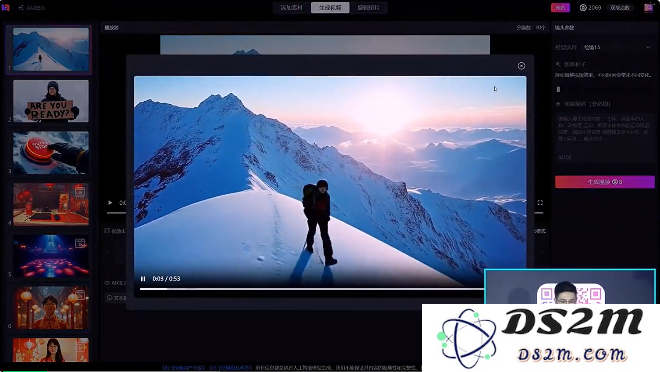
Task: Tick the checkbox below the editor timeline
Action: tap(107, 231)
